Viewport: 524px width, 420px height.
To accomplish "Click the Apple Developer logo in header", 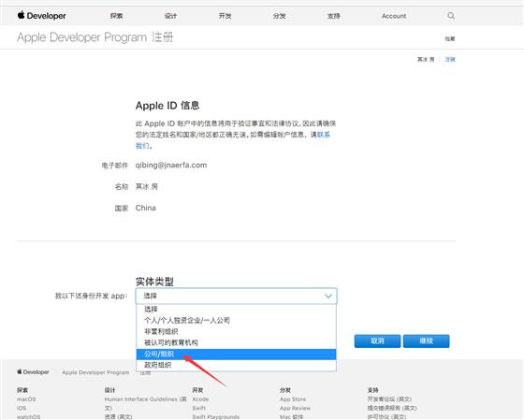I will (x=42, y=15).
